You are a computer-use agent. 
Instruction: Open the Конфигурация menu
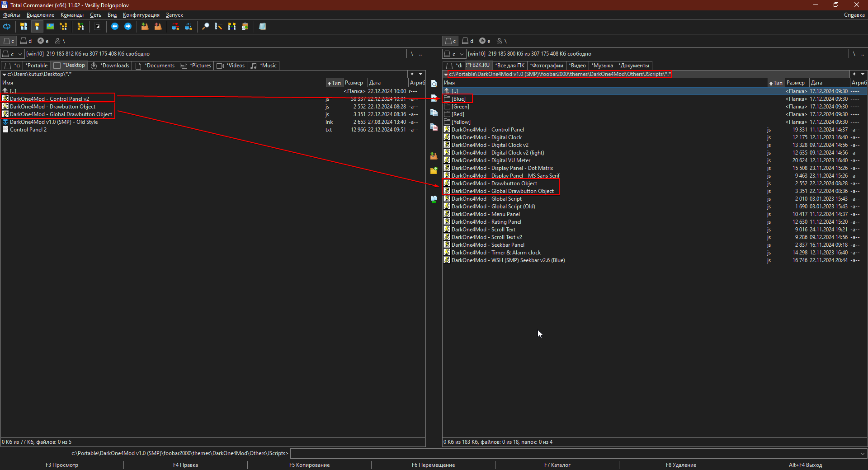click(141, 15)
